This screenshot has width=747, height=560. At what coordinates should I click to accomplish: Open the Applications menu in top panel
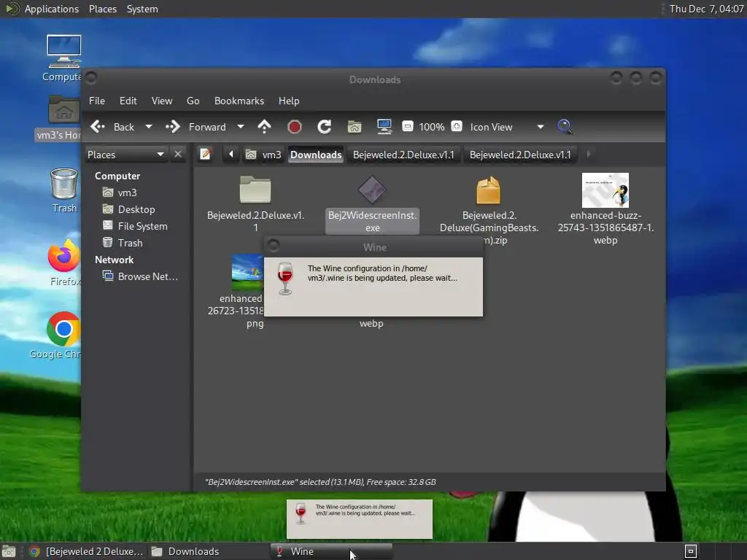[52, 9]
